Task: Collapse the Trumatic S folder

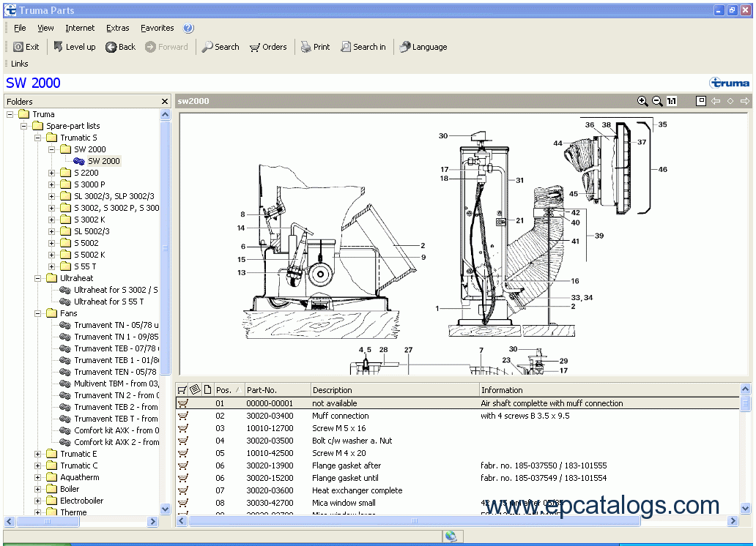Action: [x=37, y=138]
